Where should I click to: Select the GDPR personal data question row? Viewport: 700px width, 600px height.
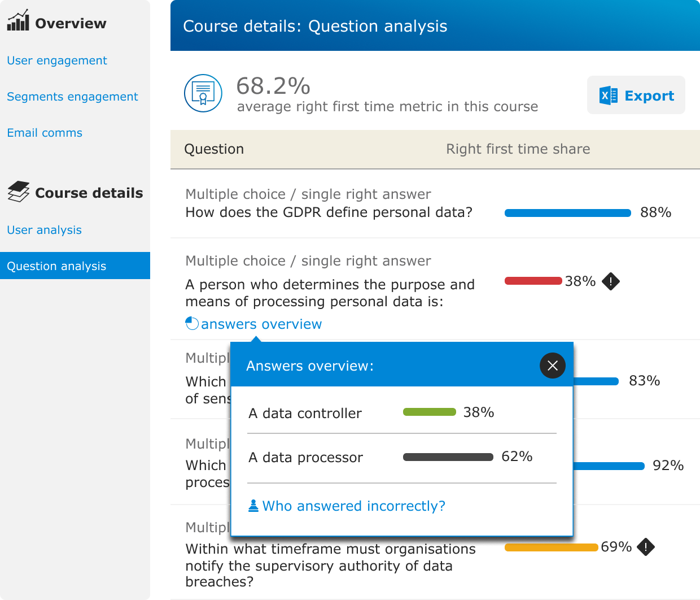click(x=435, y=204)
